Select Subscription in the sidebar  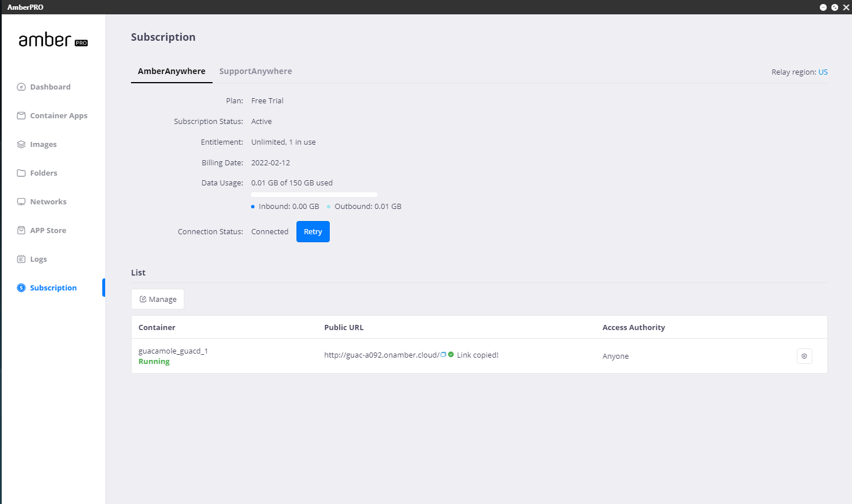[53, 288]
